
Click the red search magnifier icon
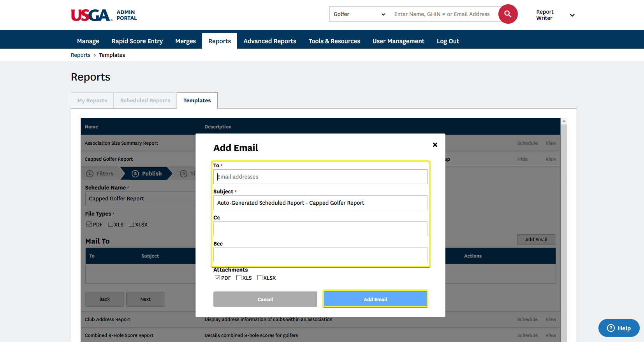tap(508, 14)
